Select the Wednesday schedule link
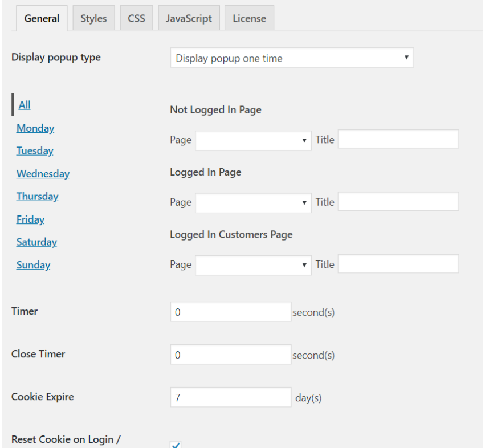This screenshot has width=485, height=448. (43, 174)
